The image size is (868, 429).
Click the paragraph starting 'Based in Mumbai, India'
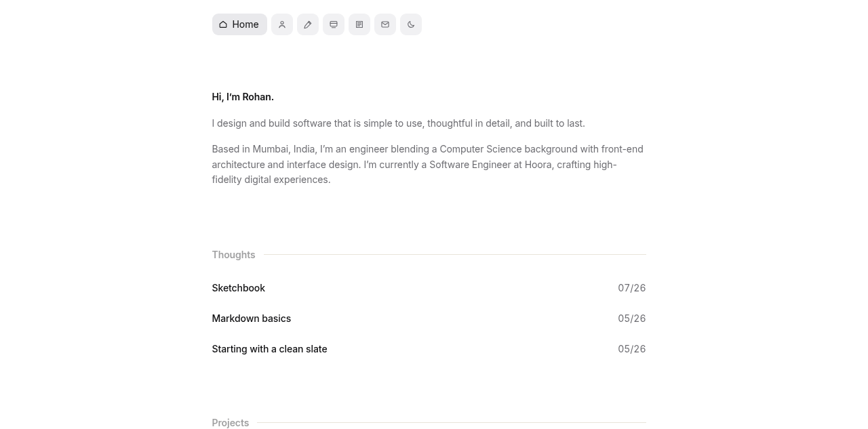(429, 165)
